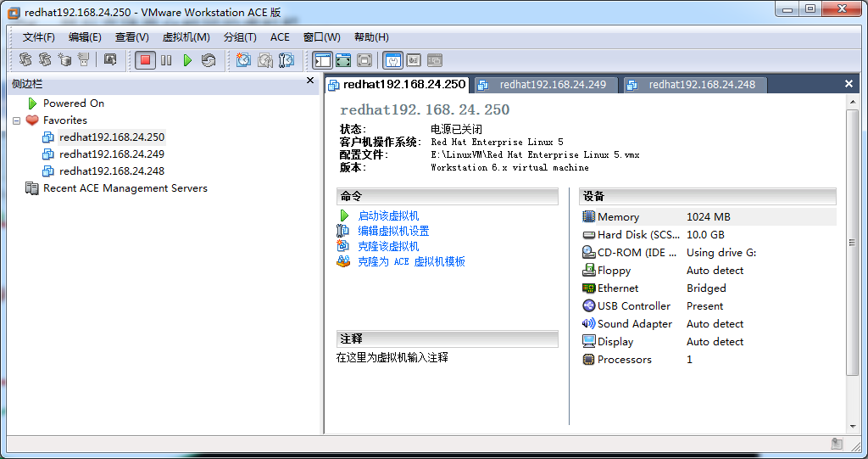This screenshot has width=868, height=459.
Task: Select Powered On in the sidebar
Action: (x=74, y=104)
